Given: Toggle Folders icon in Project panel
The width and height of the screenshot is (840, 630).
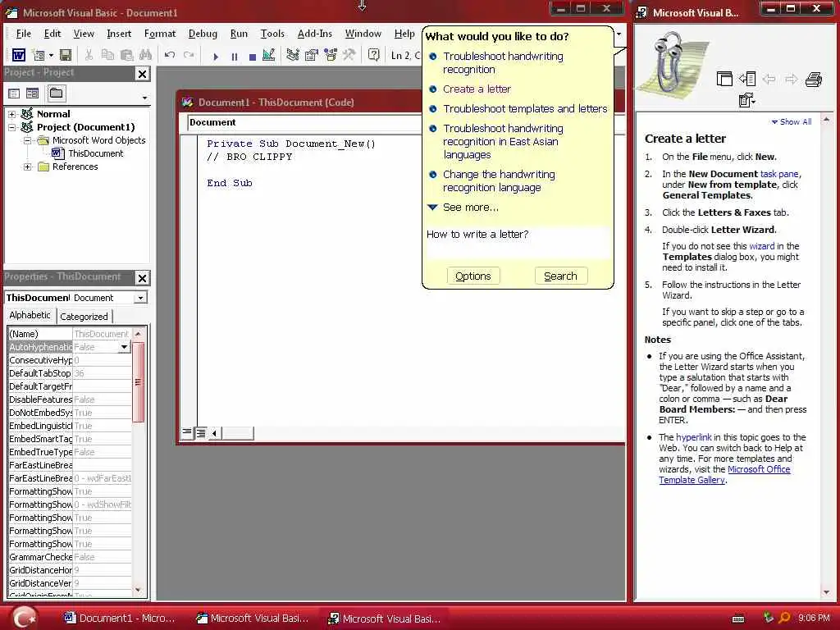Looking at the screenshot, I should (56, 94).
